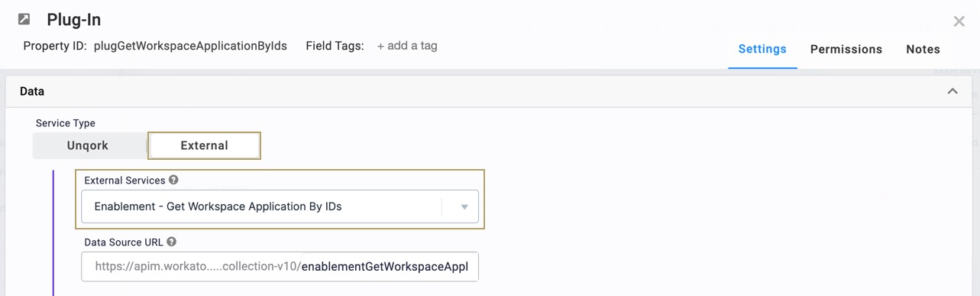
Task: Switch to the Notes tab
Action: [923, 49]
